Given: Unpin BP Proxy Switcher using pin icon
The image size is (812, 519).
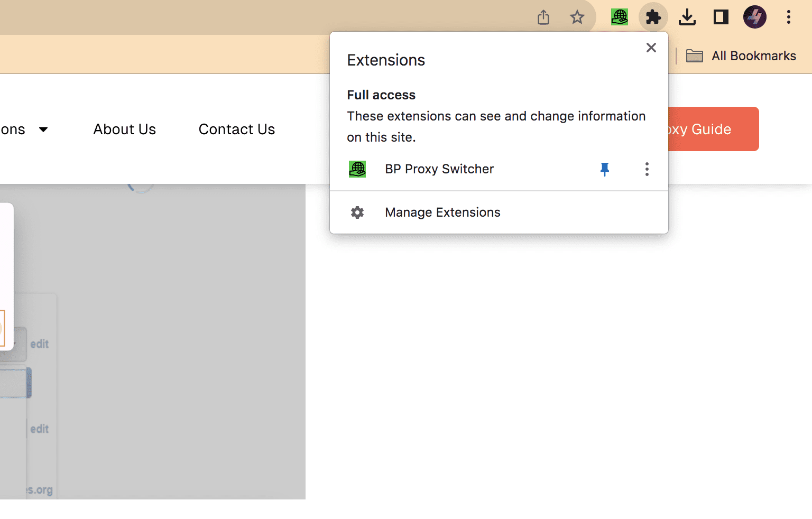Looking at the screenshot, I should tap(605, 169).
